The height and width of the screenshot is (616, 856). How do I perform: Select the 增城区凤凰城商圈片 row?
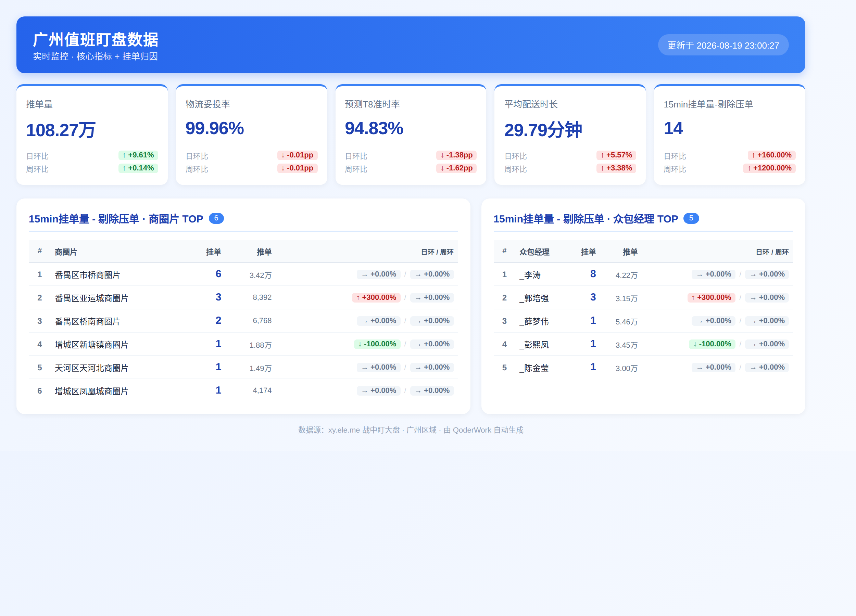click(243, 391)
